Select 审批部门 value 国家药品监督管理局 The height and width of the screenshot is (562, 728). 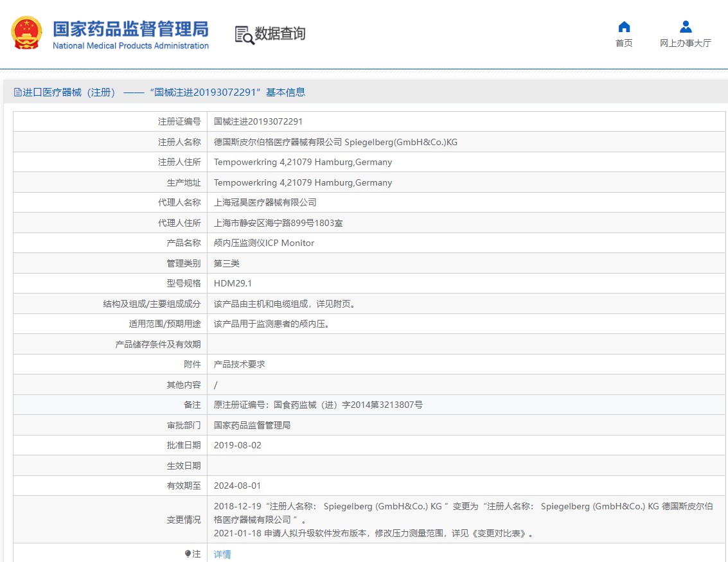(x=252, y=425)
